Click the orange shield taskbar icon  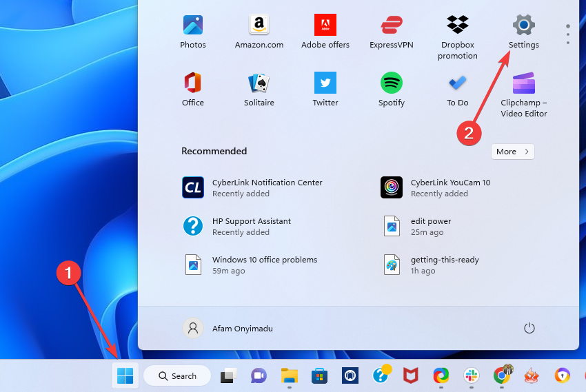tap(562, 375)
